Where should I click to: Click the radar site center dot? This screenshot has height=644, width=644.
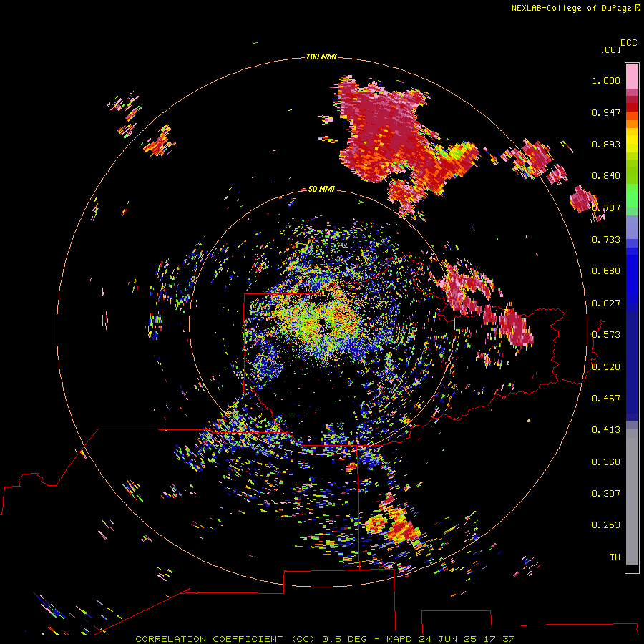(321, 322)
